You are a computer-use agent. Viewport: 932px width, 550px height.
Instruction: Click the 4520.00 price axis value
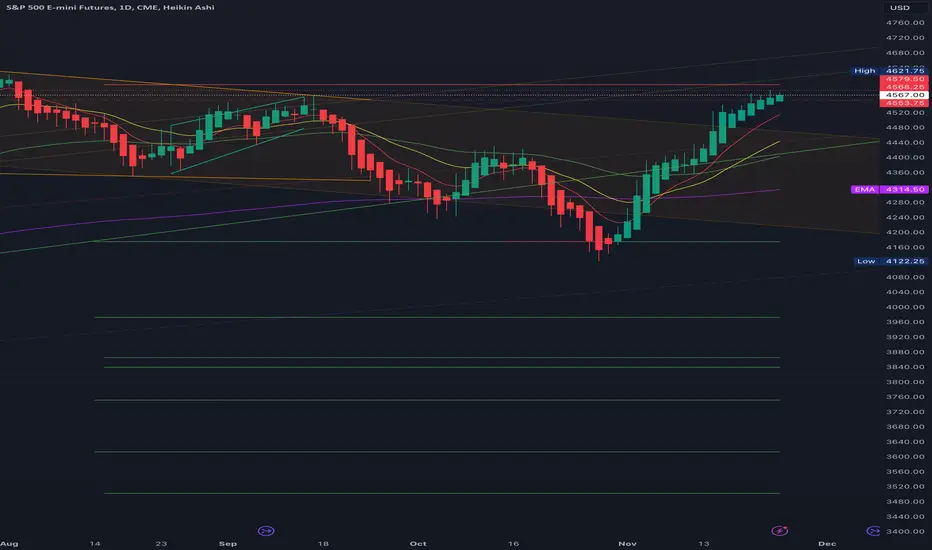click(905, 112)
